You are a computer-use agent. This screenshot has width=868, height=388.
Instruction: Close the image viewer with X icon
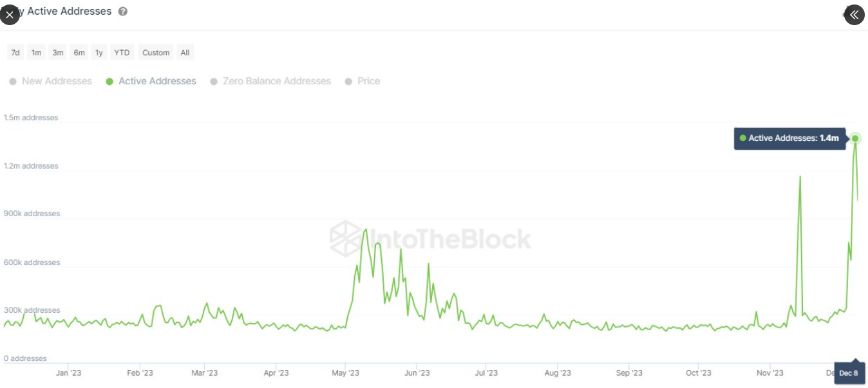pyautogui.click(x=10, y=14)
